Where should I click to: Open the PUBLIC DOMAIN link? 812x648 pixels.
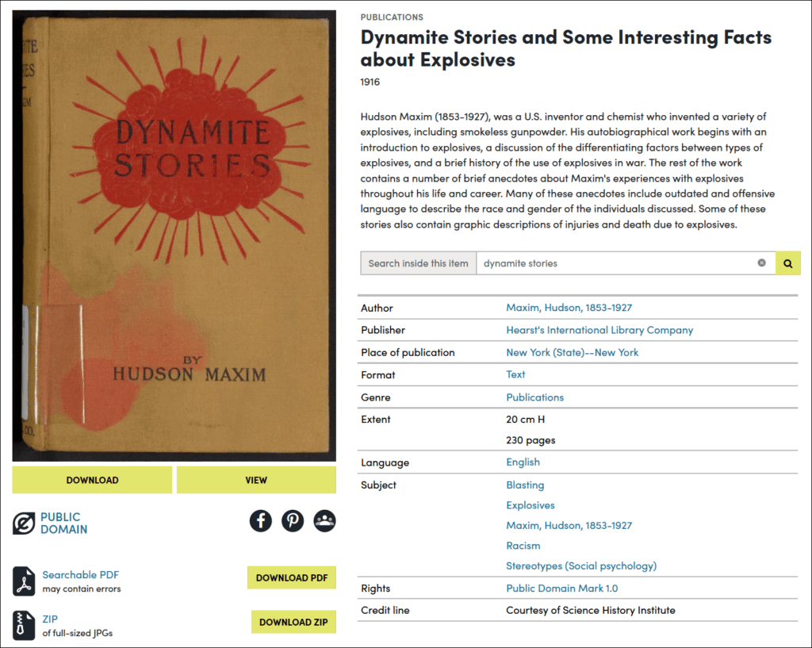[64, 523]
